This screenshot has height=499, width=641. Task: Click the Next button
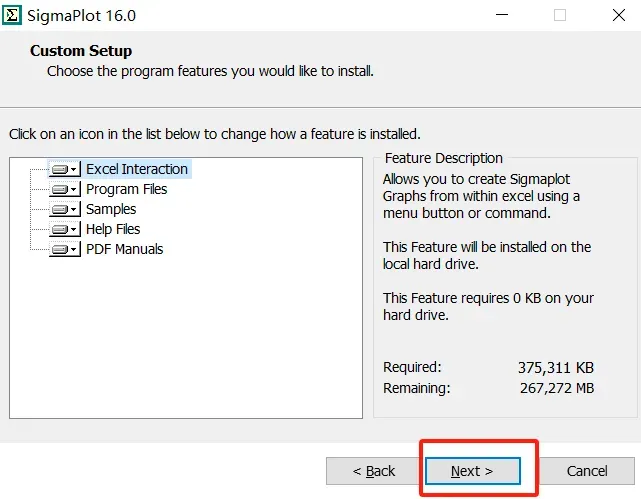tap(473, 471)
